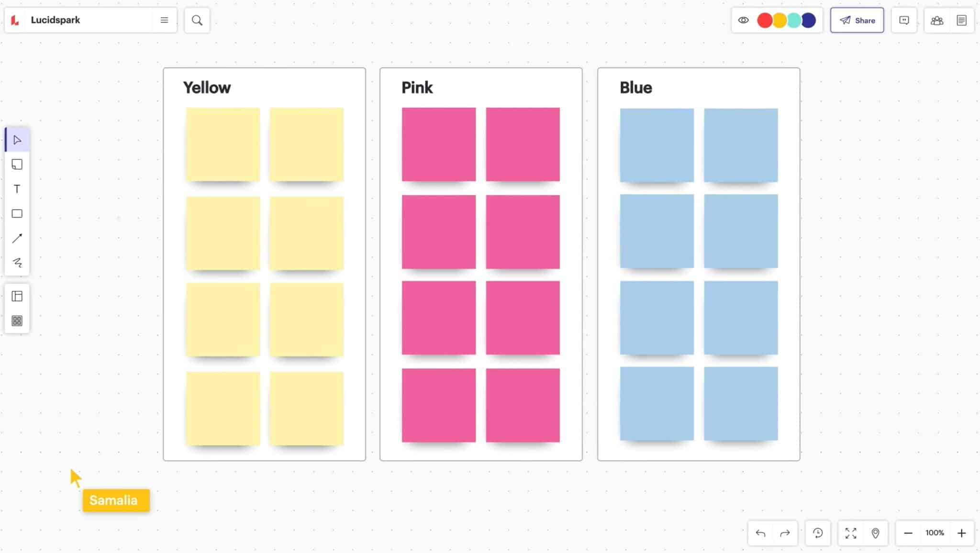Select the Line/arrow tool

[17, 238]
